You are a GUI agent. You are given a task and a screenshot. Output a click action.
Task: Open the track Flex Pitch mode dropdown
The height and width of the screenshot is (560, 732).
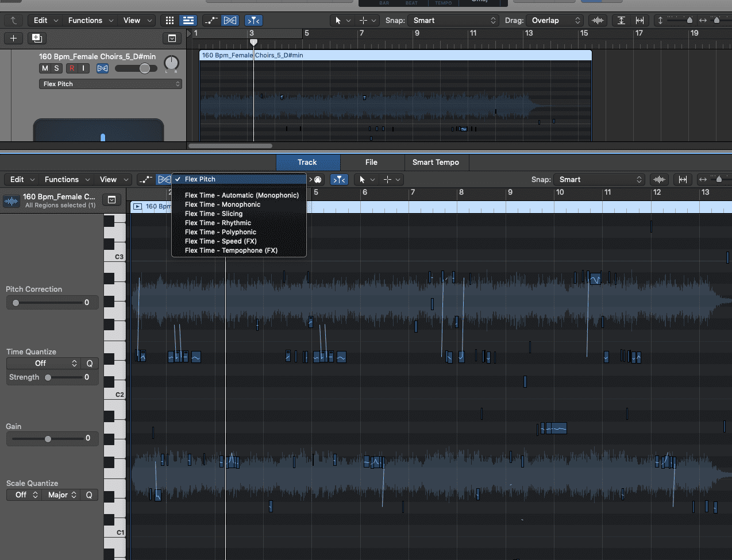[110, 84]
